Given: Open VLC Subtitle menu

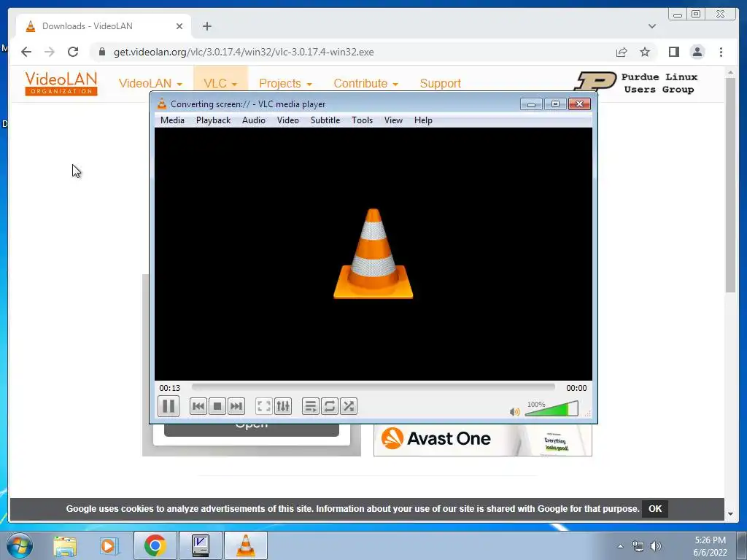Looking at the screenshot, I should (x=325, y=120).
